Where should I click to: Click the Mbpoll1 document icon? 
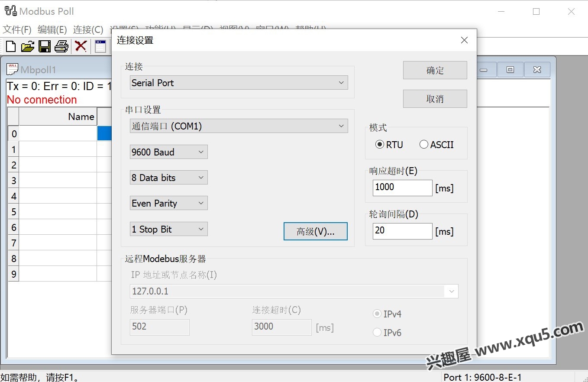(x=13, y=69)
